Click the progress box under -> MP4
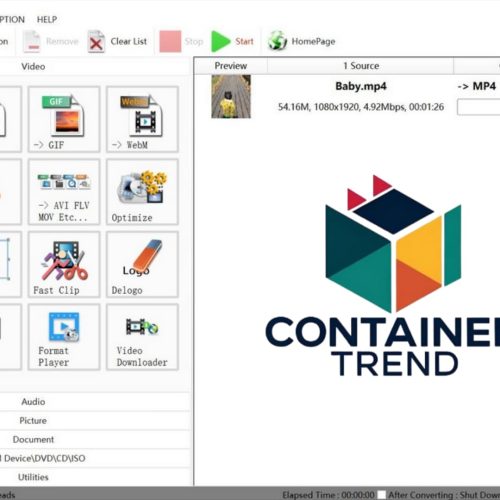This screenshot has width=500, height=500. [479, 107]
